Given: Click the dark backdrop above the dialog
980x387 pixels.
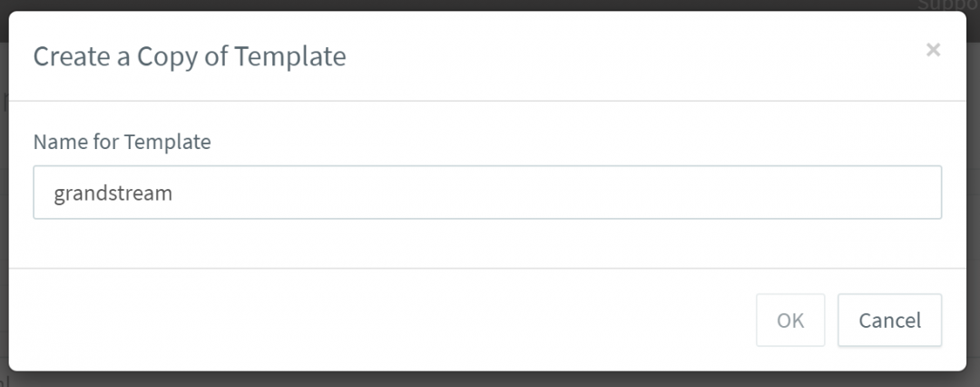Looking at the screenshot, I should click(454, 5).
